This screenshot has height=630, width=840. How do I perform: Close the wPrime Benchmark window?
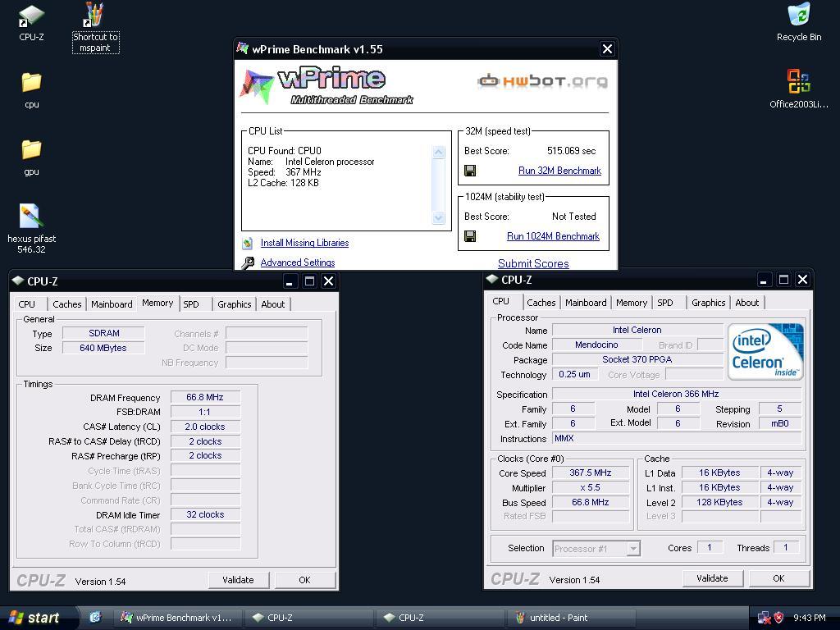(x=607, y=49)
